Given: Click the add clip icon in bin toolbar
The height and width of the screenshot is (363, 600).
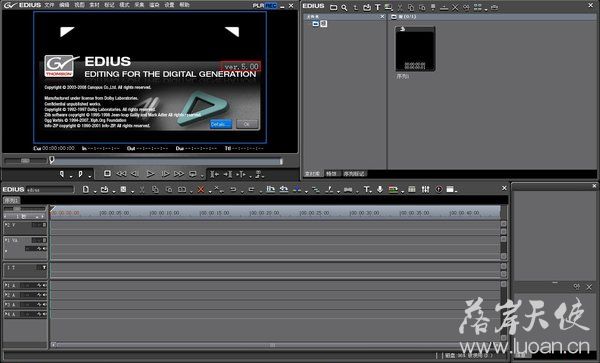Looking at the screenshot, I should pyautogui.click(x=367, y=7).
